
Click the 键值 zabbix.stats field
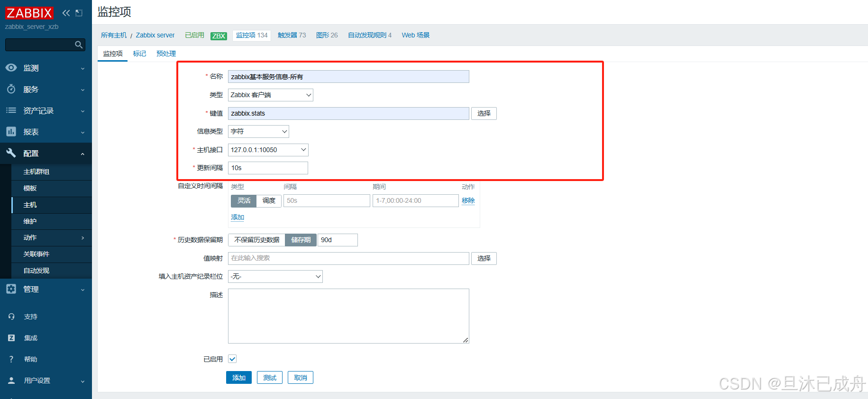click(x=348, y=113)
